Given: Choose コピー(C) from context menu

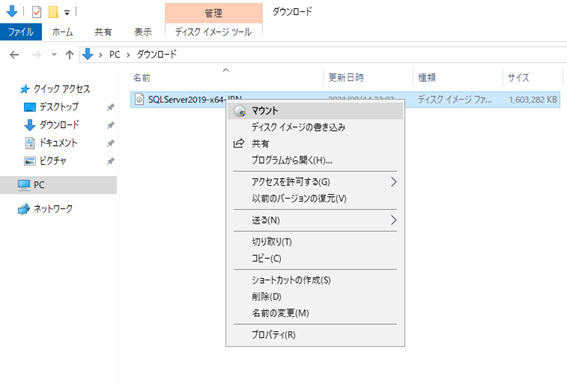Looking at the screenshot, I should pyautogui.click(x=315, y=258).
